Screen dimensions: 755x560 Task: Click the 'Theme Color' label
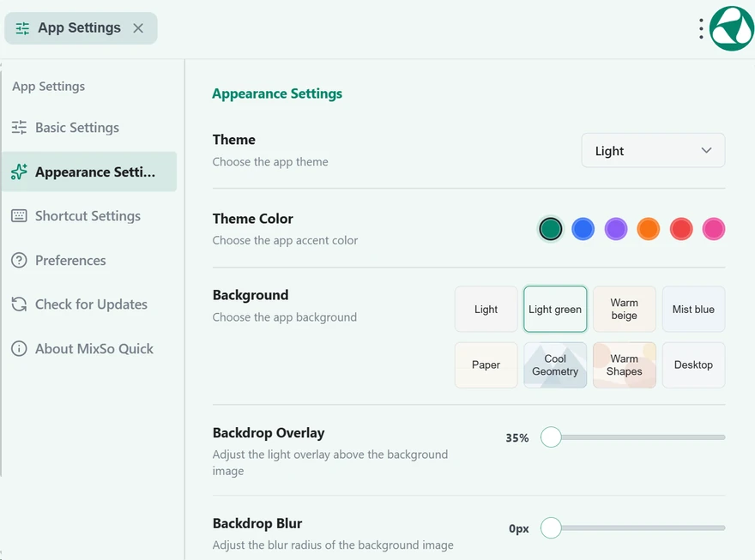click(253, 219)
